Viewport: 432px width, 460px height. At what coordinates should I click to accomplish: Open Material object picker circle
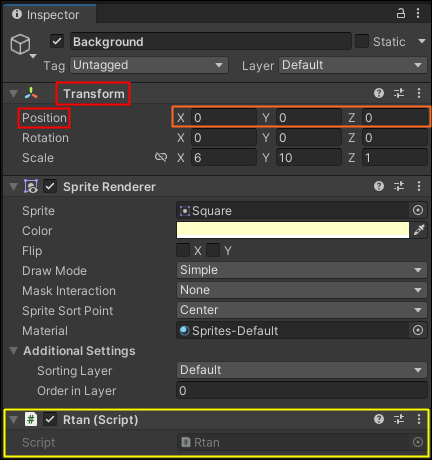(x=418, y=330)
